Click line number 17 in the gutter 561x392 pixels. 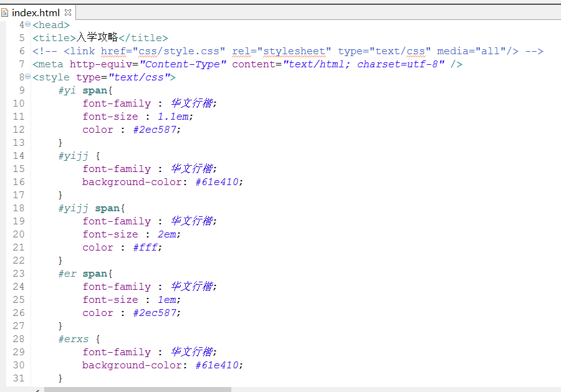tap(19, 195)
